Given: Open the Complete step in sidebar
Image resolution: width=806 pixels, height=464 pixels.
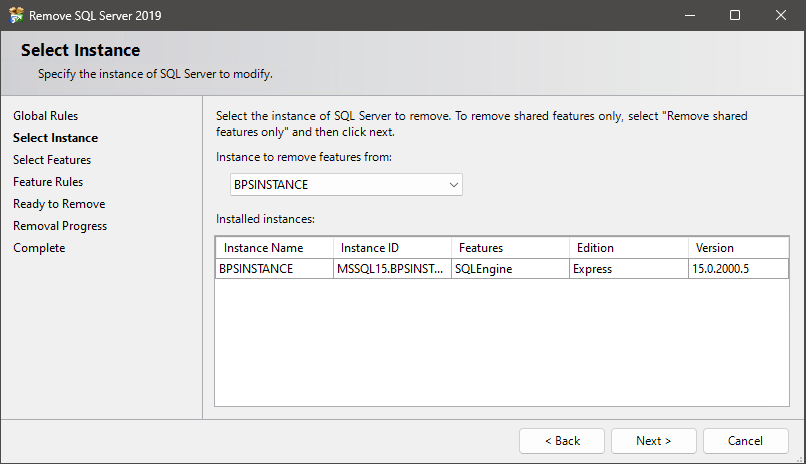Looking at the screenshot, I should [x=39, y=248].
